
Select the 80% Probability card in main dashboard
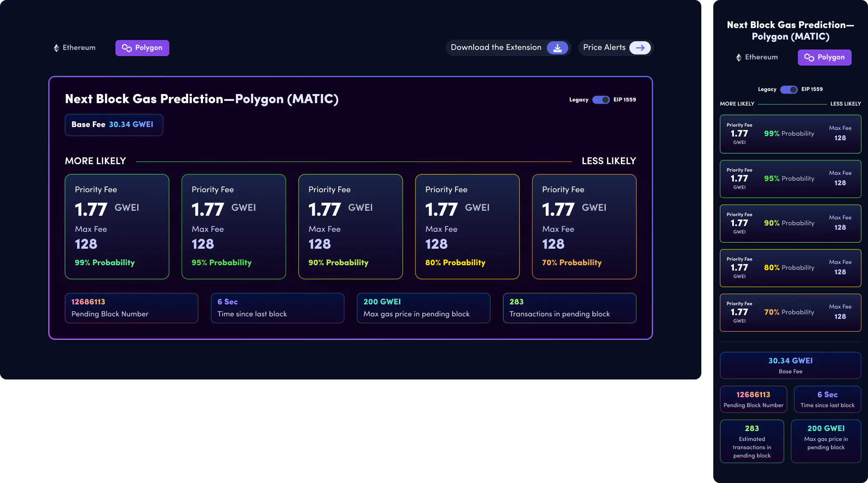point(467,226)
